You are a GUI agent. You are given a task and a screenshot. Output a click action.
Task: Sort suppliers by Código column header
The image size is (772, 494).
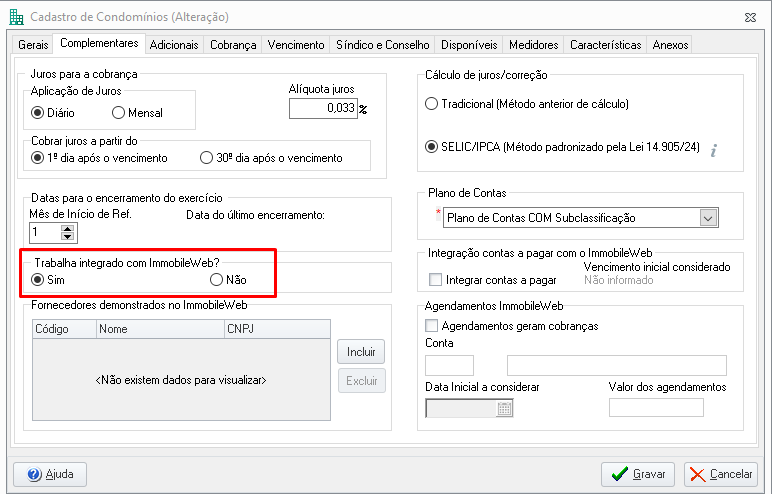pyautogui.click(x=64, y=329)
